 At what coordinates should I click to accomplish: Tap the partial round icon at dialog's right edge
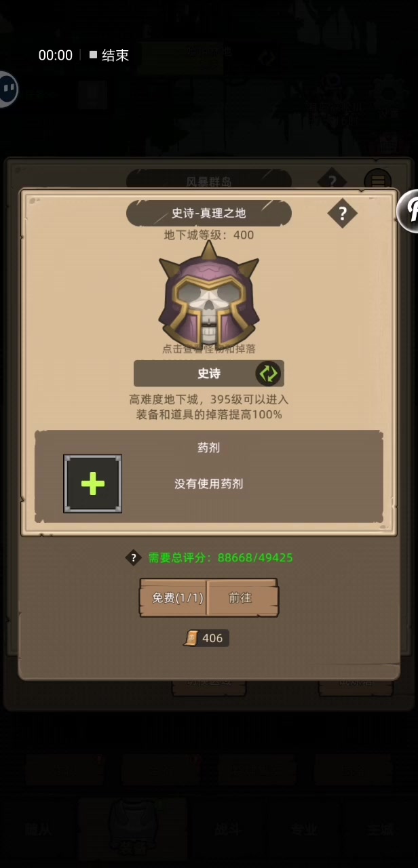point(408,210)
